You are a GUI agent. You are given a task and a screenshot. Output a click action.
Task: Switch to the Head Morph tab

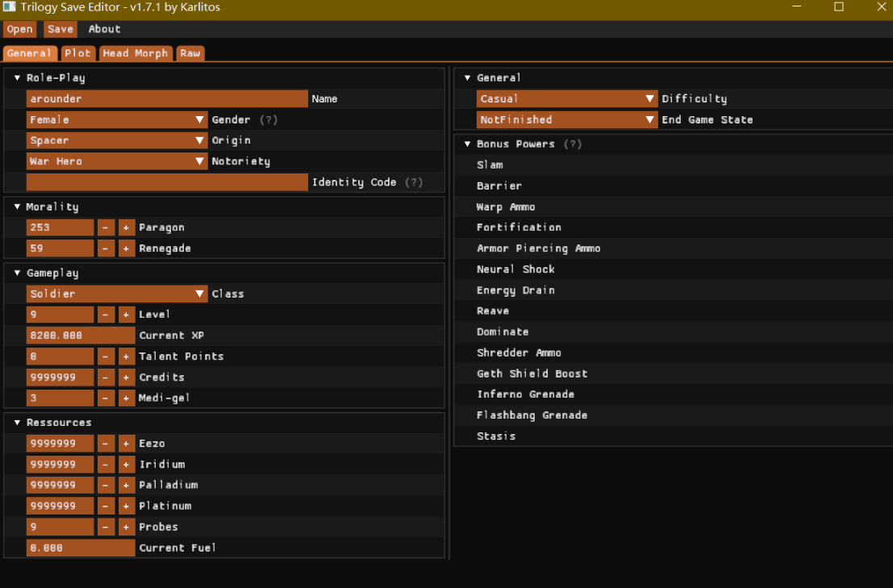135,53
